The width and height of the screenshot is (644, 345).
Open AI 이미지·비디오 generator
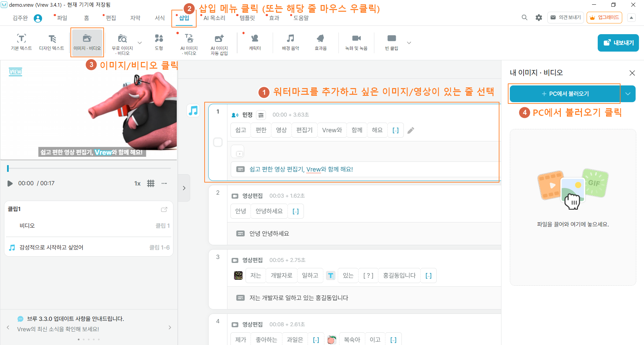(x=189, y=44)
